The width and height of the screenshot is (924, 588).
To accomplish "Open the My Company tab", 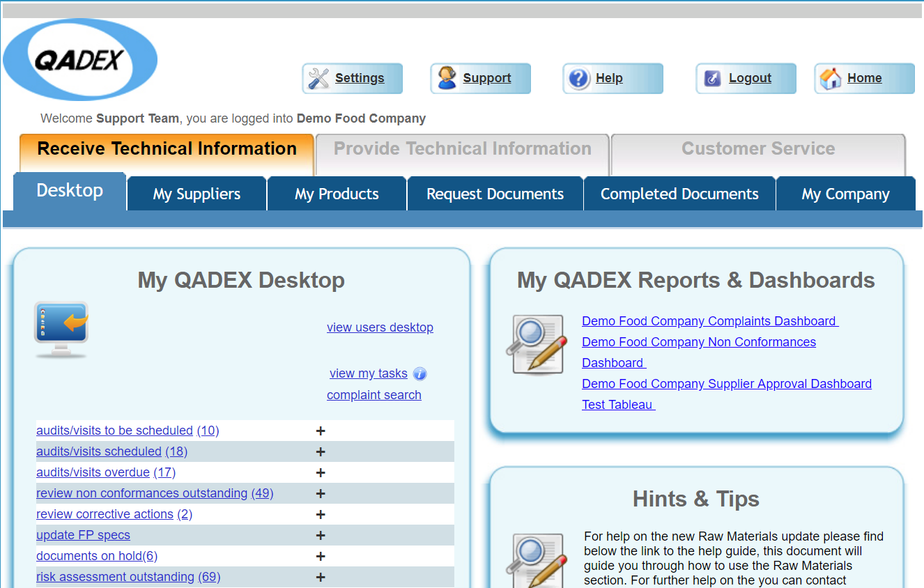I will (845, 194).
